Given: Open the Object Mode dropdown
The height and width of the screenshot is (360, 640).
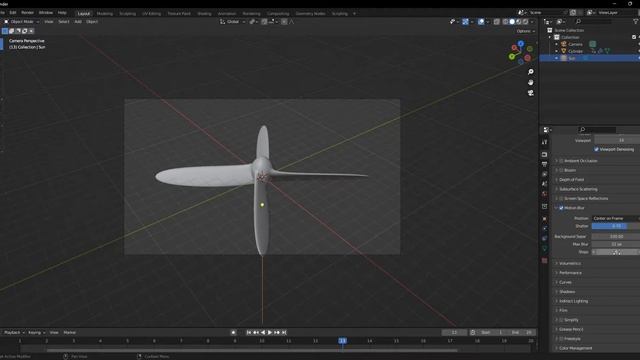Looking at the screenshot, I should click(22, 22).
